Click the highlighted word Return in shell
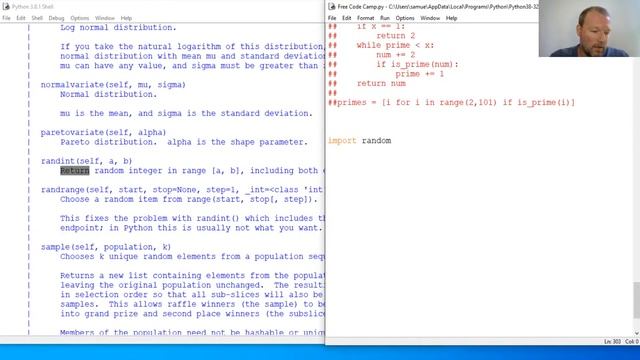 coord(75,171)
